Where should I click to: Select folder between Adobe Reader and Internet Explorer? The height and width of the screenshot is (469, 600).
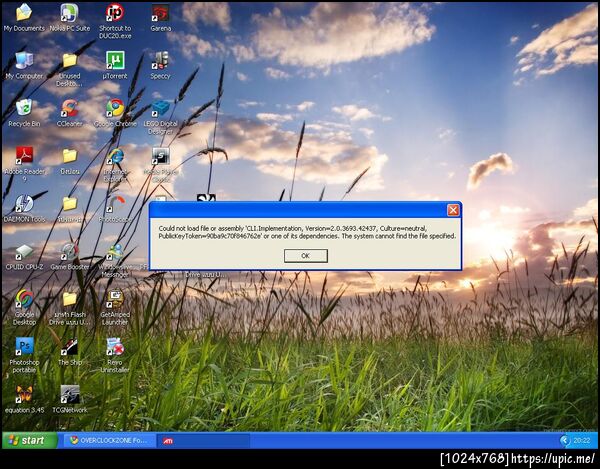tap(70, 161)
